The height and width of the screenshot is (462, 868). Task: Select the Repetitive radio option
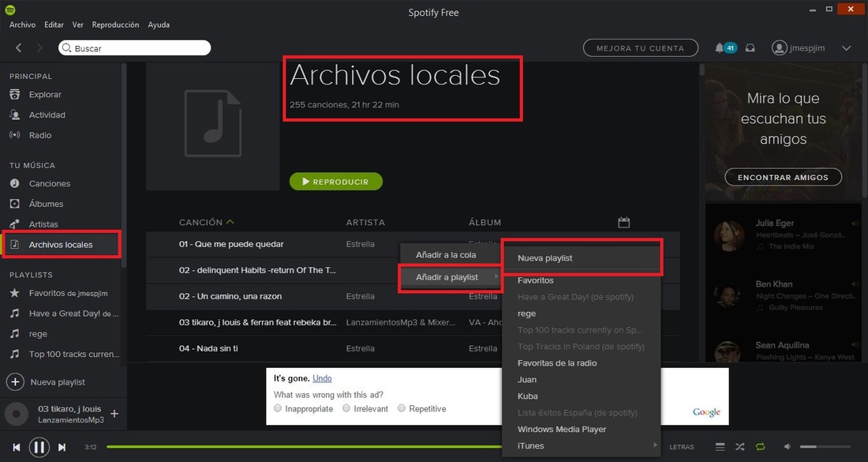point(402,408)
